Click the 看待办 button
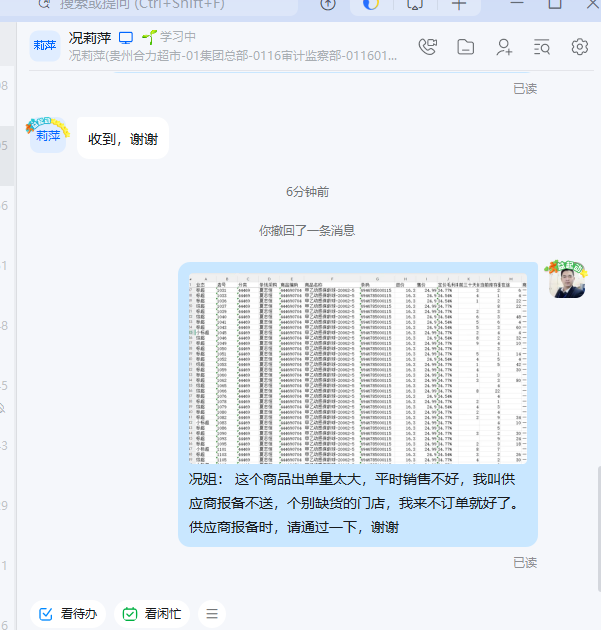The height and width of the screenshot is (630, 601). (68, 613)
